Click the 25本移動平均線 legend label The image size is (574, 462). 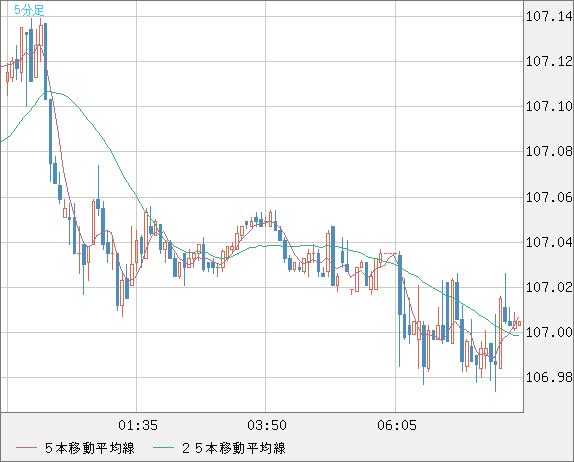point(234,448)
